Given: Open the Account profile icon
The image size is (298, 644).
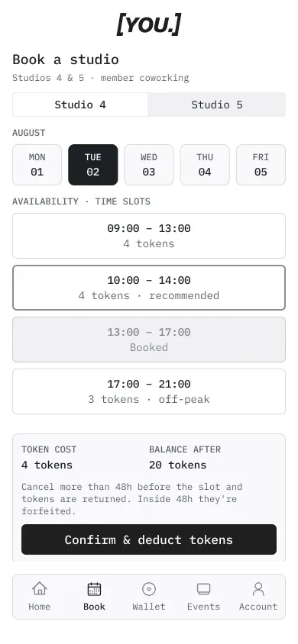Looking at the screenshot, I should tap(258, 588).
